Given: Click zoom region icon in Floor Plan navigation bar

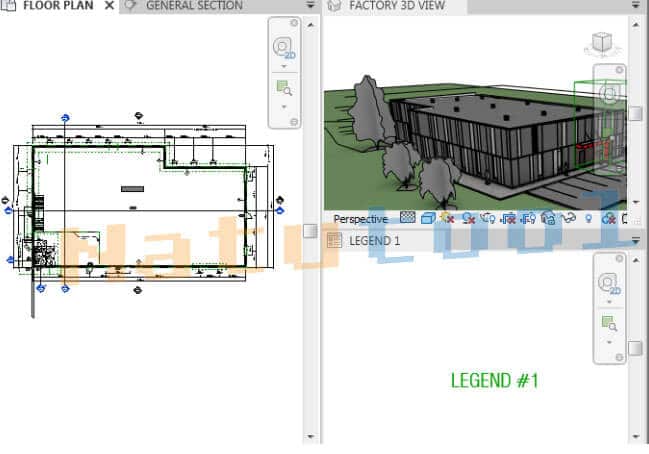Looking at the screenshot, I should (283, 88).
